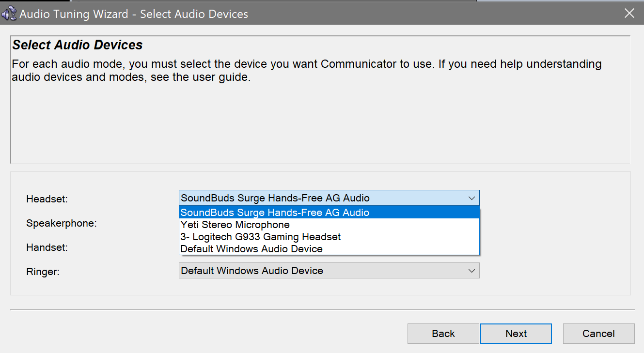This screenshot has height=353, width=644.
Task: Click the Speakerphone label
Action: [61, 223]
